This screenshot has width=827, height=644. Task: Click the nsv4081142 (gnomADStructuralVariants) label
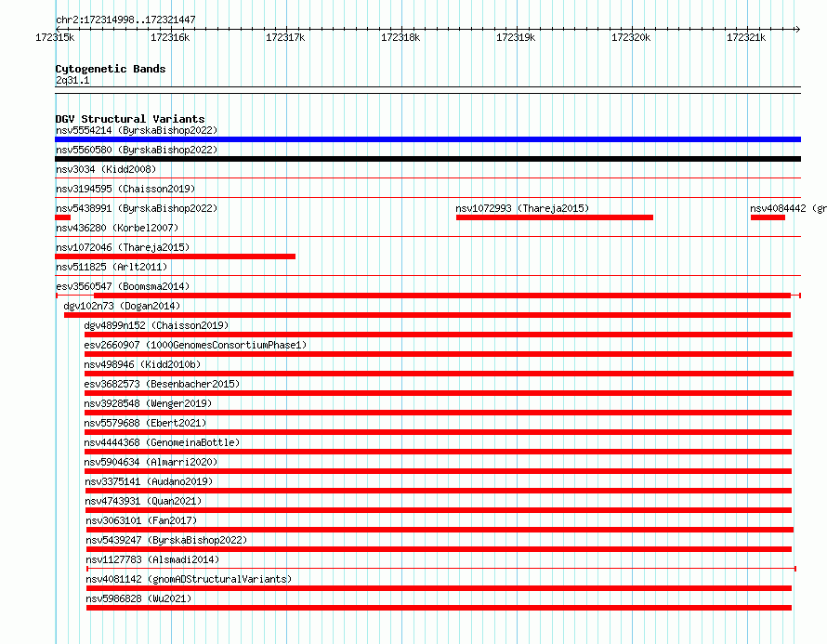[189, 579]
